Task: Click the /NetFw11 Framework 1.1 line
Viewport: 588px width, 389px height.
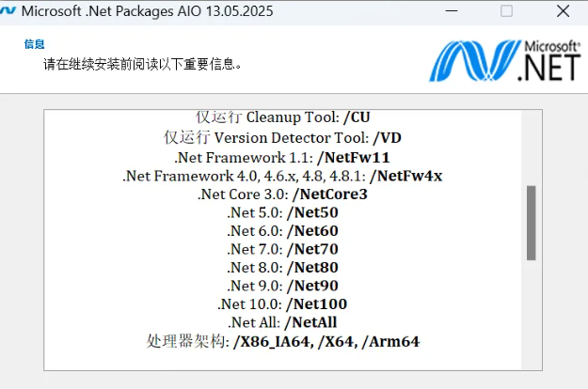Action: pyautogui.click(x=282, y=157)
